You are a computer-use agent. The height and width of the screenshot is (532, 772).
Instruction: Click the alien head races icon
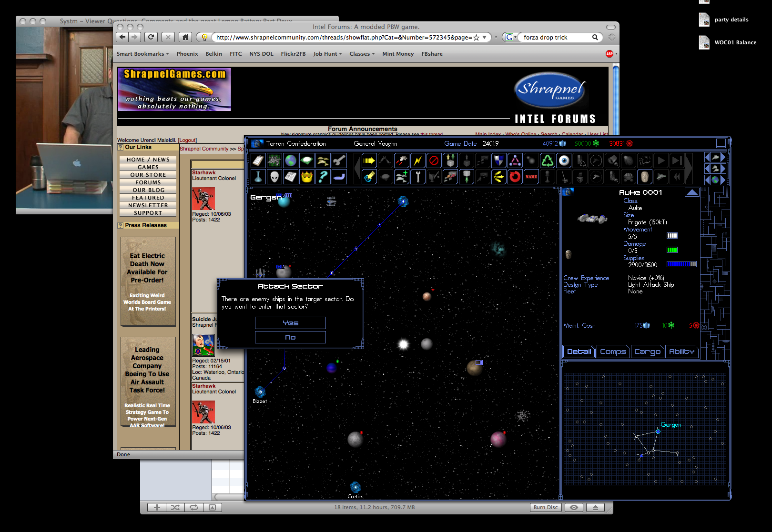coord(274,177)
